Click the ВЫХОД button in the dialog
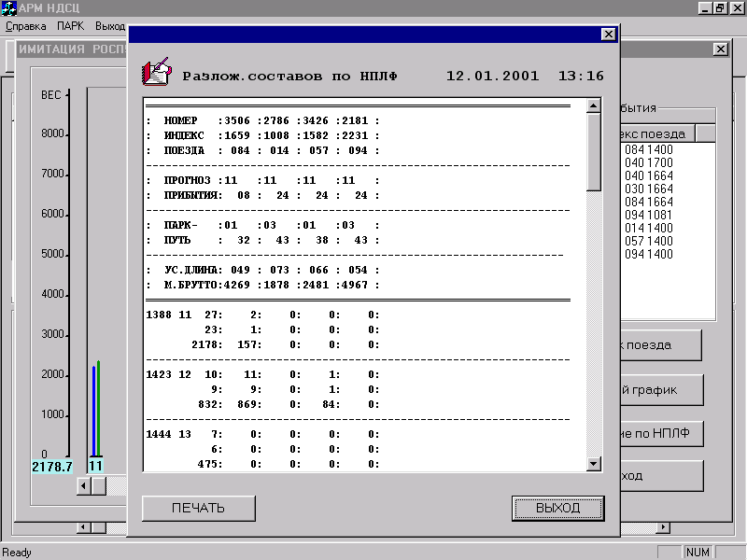 coord(557,508)
